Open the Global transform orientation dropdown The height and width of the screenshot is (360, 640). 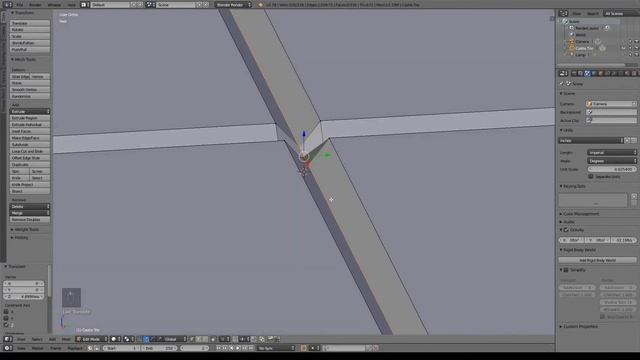[173, 339]
